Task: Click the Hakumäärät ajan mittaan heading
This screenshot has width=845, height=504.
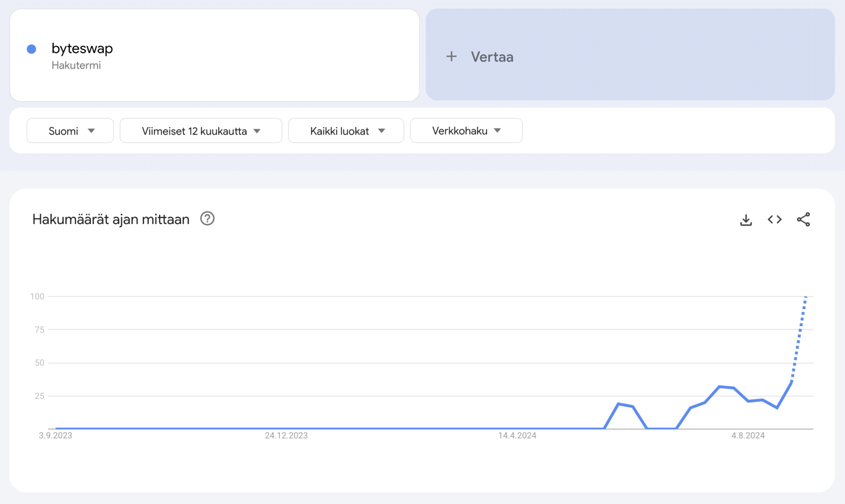Action: (x=110, y=219)
